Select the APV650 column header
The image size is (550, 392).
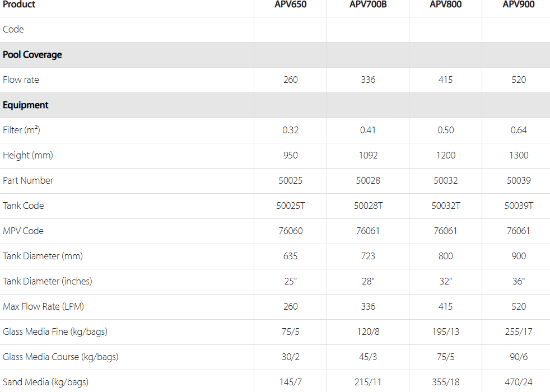(291, 4)
